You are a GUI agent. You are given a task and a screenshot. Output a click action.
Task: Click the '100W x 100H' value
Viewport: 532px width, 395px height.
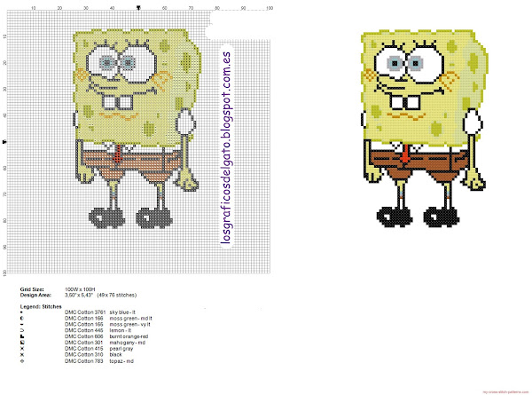80,289
